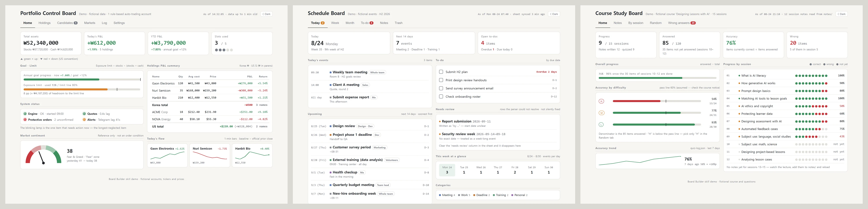This screenshot has height=209, width=868.
Task: Switch Schedule Board to Week view
Action: pos(335,23)
